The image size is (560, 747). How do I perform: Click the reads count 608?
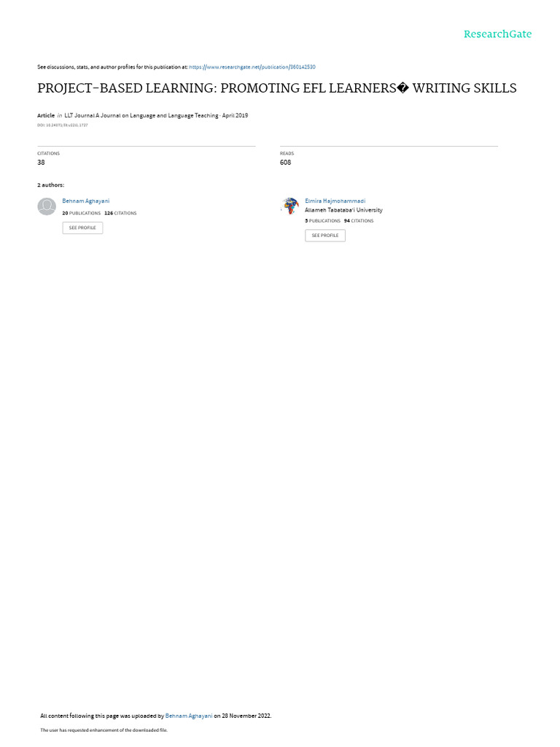pos(285,163)
